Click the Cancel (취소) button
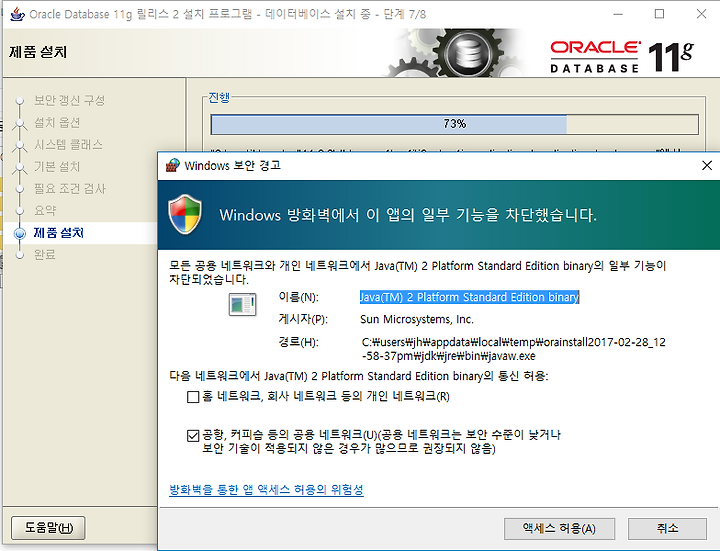720x551 pixels. pos(667,529)
